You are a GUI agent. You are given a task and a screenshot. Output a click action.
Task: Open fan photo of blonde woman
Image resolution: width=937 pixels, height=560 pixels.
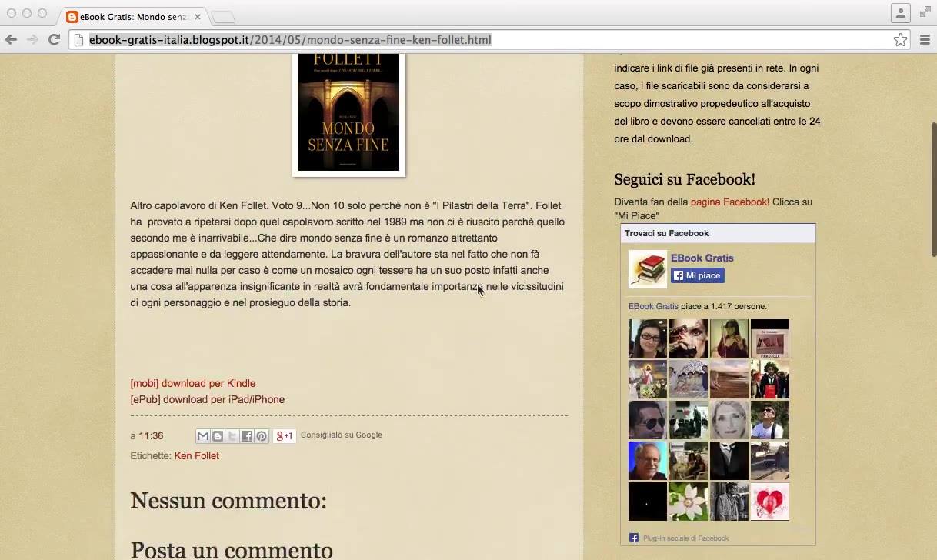[729, 420]
